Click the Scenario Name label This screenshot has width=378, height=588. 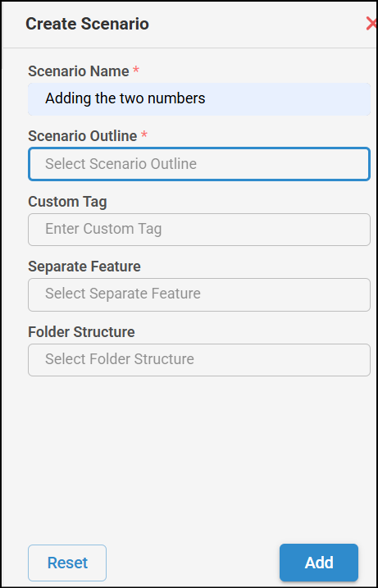79,71
